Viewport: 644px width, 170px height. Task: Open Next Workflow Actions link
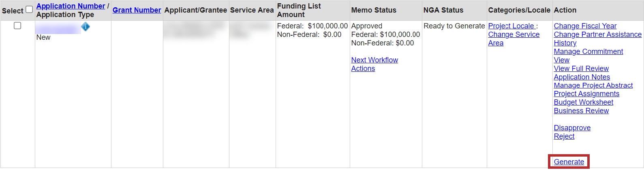pos(374,64)
